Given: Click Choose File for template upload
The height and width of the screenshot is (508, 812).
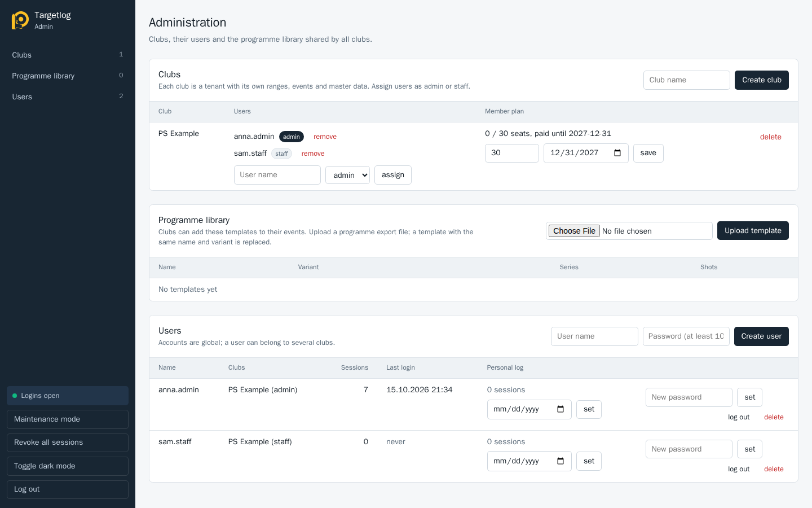Looking at the screenshot, I should (x=574, y=231).
